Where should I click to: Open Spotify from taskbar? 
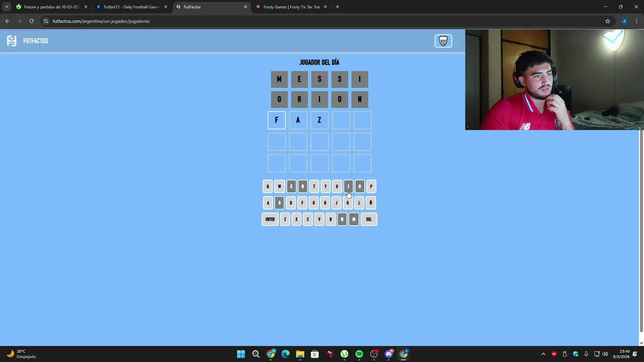click(359, 354)
